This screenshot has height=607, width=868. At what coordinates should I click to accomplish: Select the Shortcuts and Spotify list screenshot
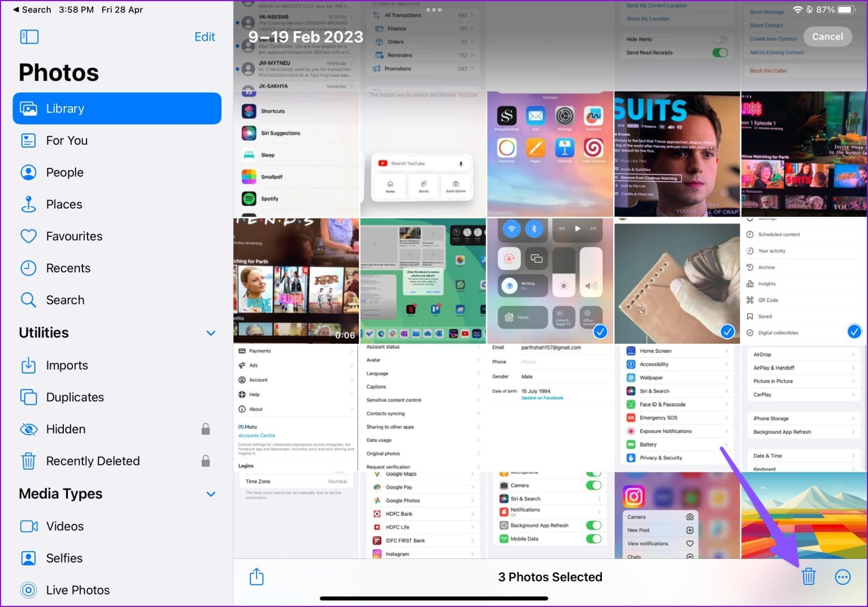point(296,154)
